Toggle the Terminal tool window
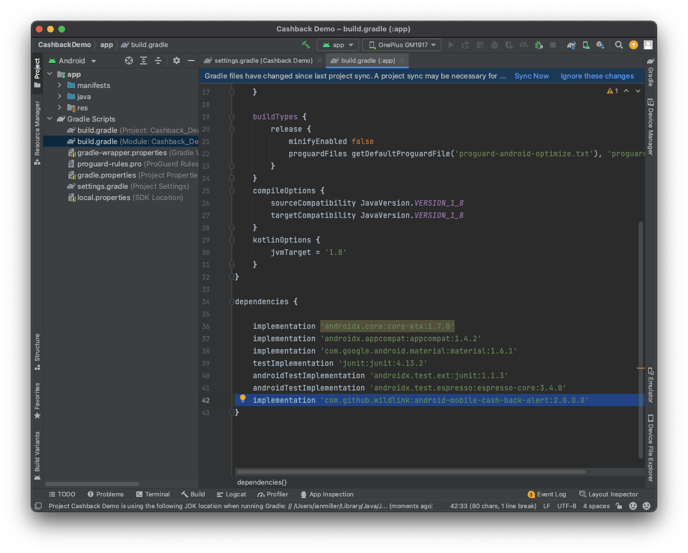The width and height of the screenshot is (688, 553). coord(152,494)
